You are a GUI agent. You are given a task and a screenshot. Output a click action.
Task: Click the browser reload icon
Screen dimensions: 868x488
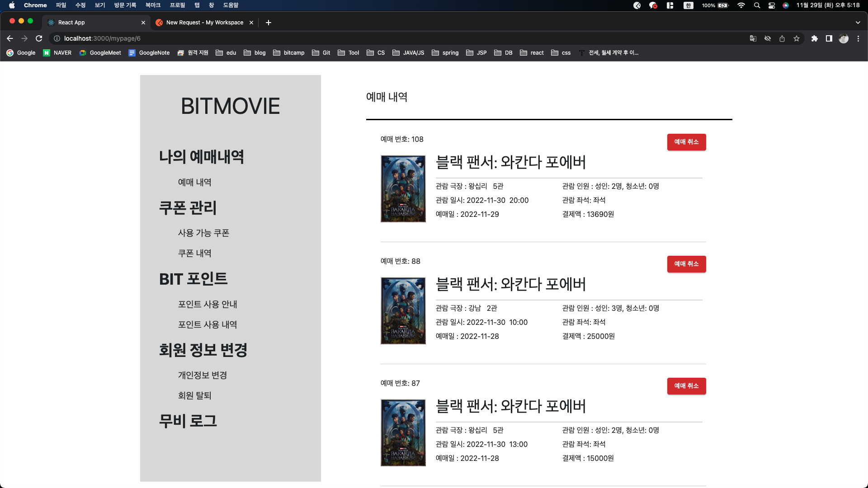tap(39, 38)
